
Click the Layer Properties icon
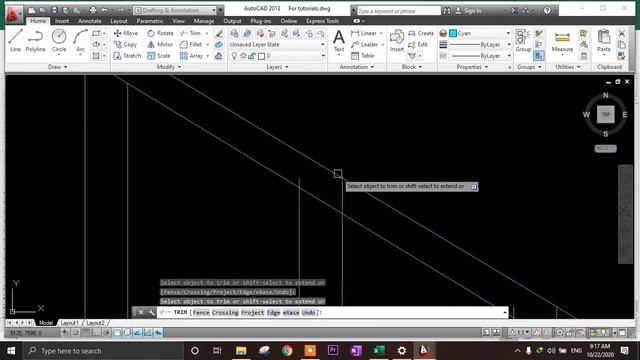(234, 33)
